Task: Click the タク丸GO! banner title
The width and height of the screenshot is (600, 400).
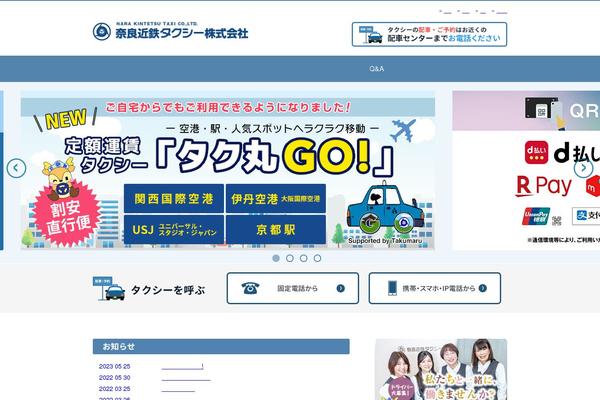Action: 274,159
